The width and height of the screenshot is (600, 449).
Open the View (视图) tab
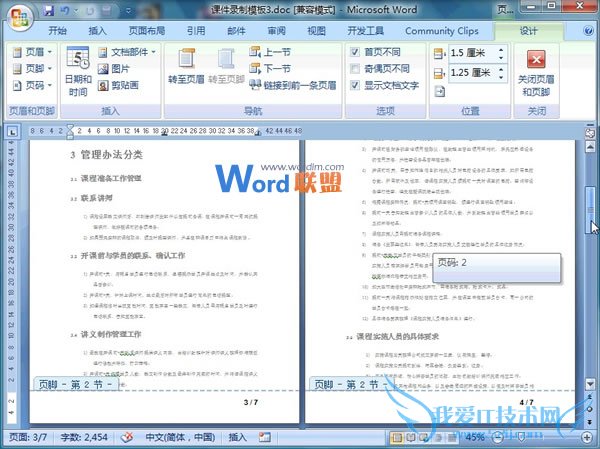tap(316, 31)
